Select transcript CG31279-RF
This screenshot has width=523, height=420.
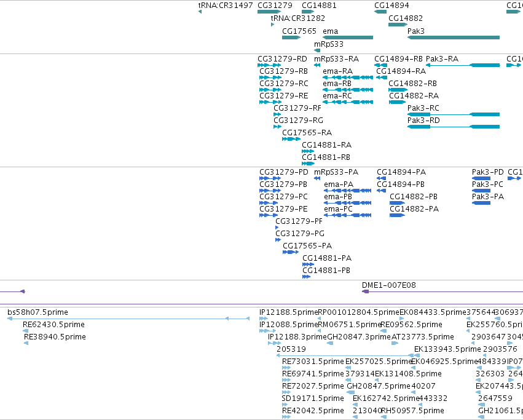[x=297, y=108]
